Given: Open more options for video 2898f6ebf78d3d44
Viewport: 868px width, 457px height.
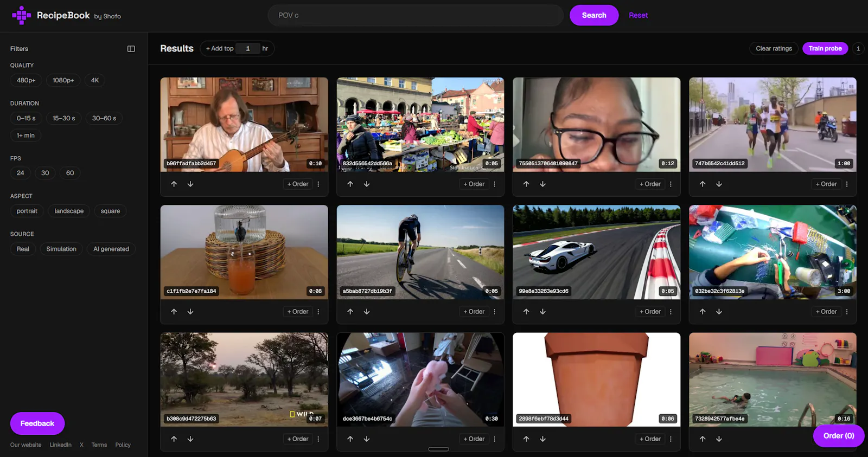Looking at the screenshot, I should coord(671,439).
